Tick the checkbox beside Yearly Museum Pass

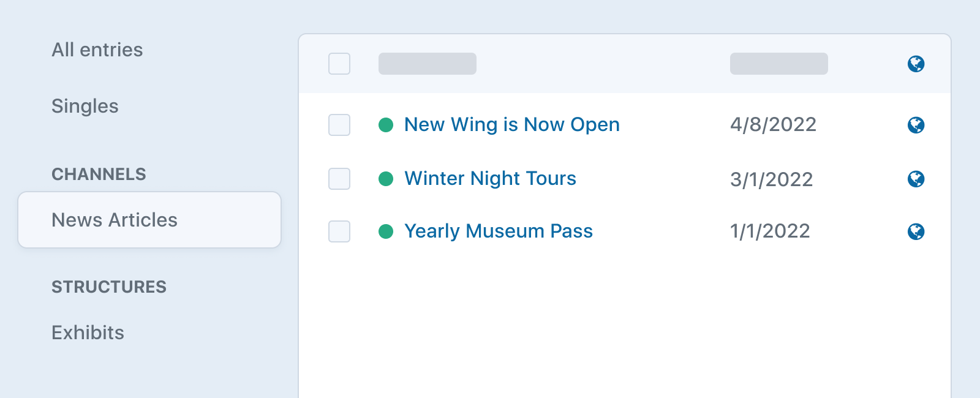tap(339, 231)
